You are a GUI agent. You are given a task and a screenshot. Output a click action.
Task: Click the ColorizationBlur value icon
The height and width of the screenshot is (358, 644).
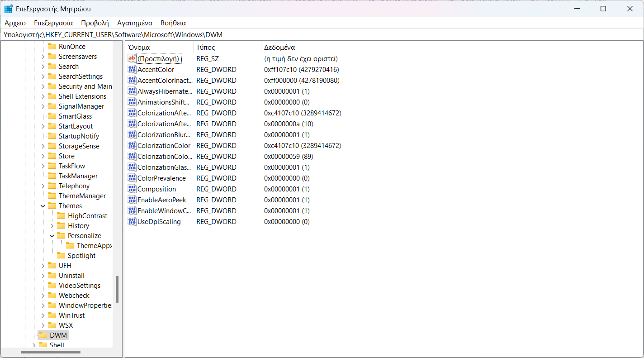coord(132,134)
